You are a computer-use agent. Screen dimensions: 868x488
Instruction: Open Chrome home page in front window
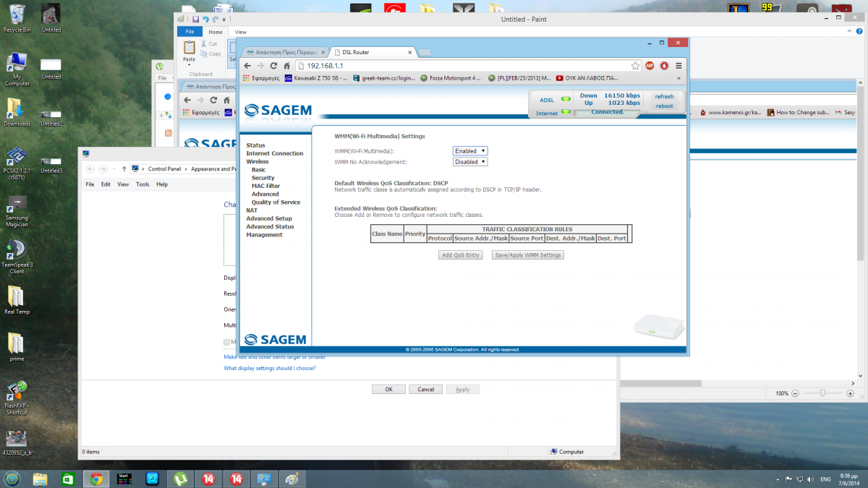coord(286,66)
